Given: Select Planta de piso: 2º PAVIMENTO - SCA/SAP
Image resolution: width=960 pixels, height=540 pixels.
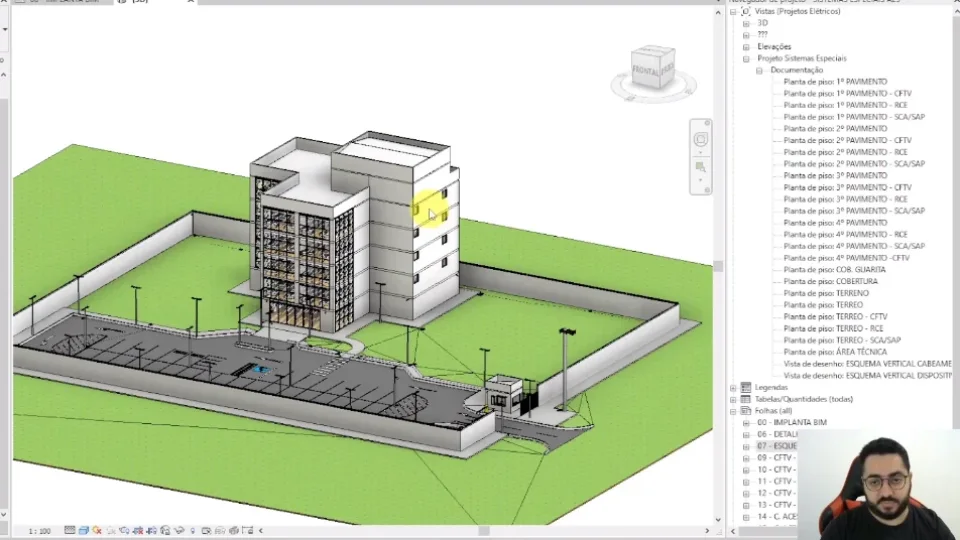Looking at the screenshot, I should click(854, 163).
